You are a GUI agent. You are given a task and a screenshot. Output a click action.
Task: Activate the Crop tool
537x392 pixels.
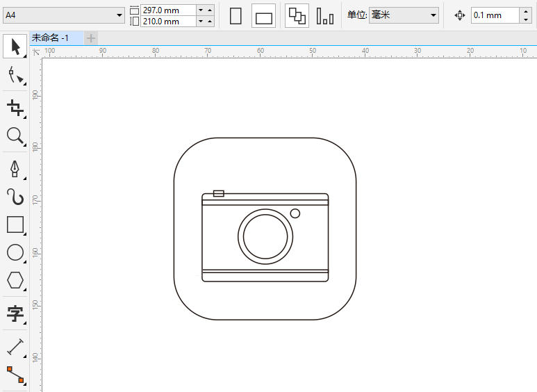point(15,107)
